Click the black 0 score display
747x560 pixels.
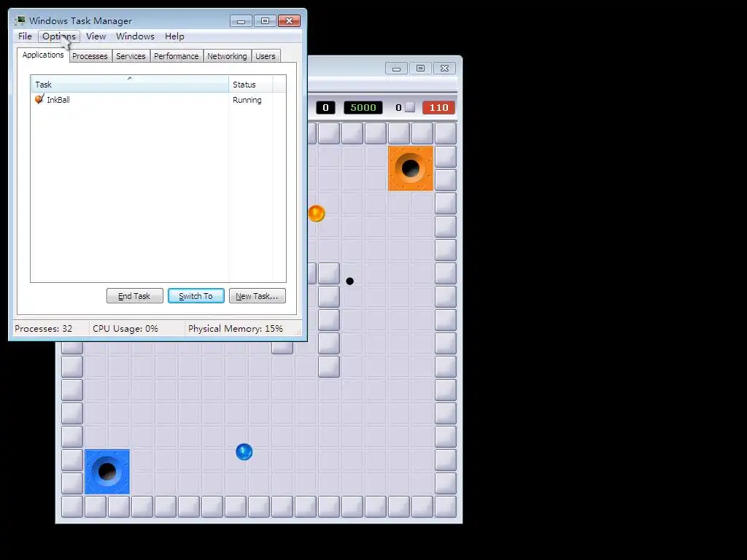coord(325,108)
